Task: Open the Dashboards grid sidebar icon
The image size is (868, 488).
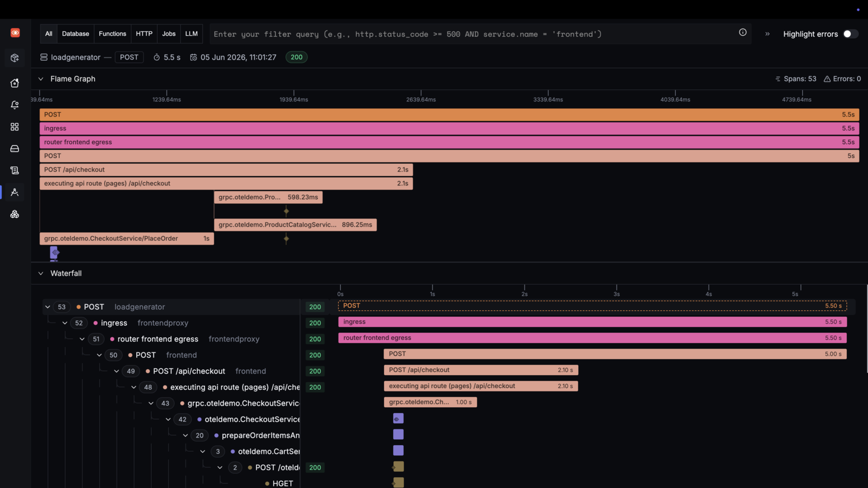Action: (x=15, y=127)
